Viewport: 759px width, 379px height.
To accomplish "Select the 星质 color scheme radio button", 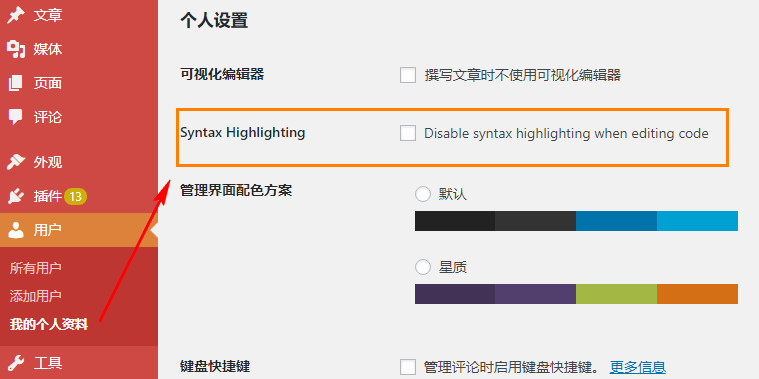I will 423,267.
